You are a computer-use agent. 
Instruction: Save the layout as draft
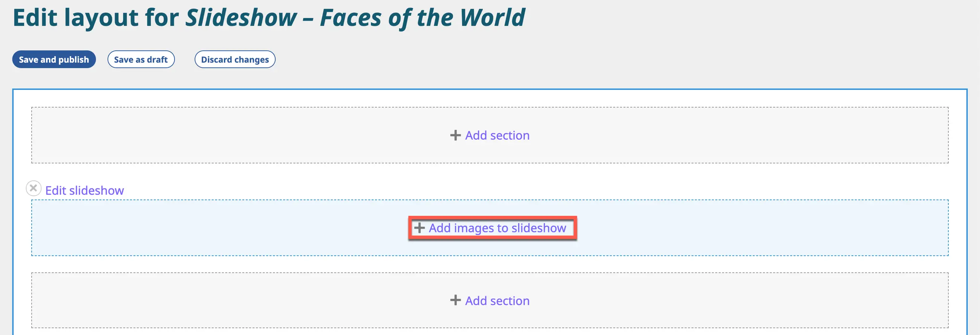(141, 59)
